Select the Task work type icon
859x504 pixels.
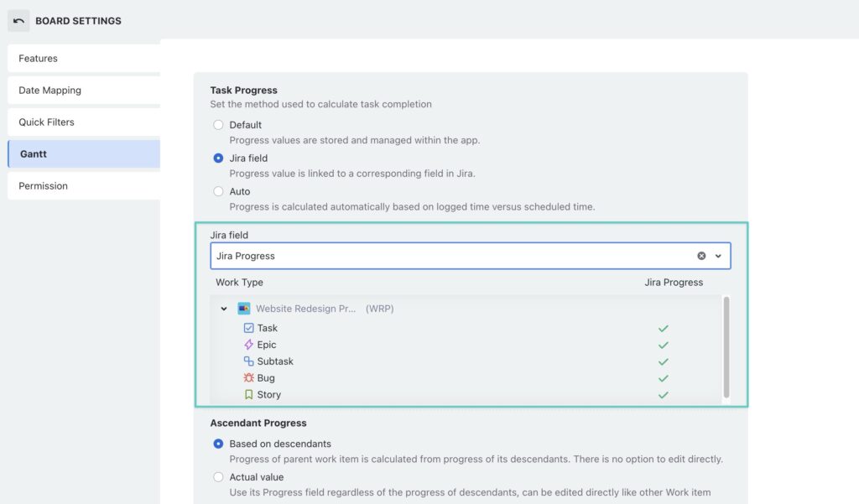(x=247, y=328)
